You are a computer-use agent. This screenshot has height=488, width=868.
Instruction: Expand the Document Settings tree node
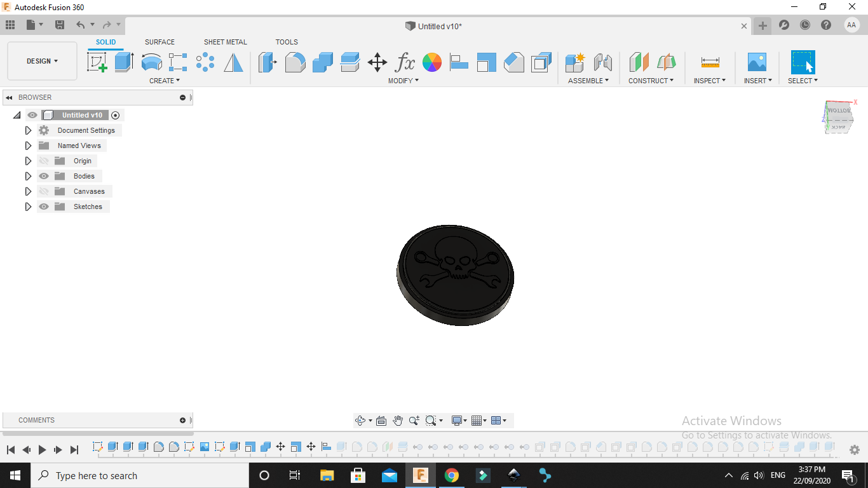(x=28, y=130)
